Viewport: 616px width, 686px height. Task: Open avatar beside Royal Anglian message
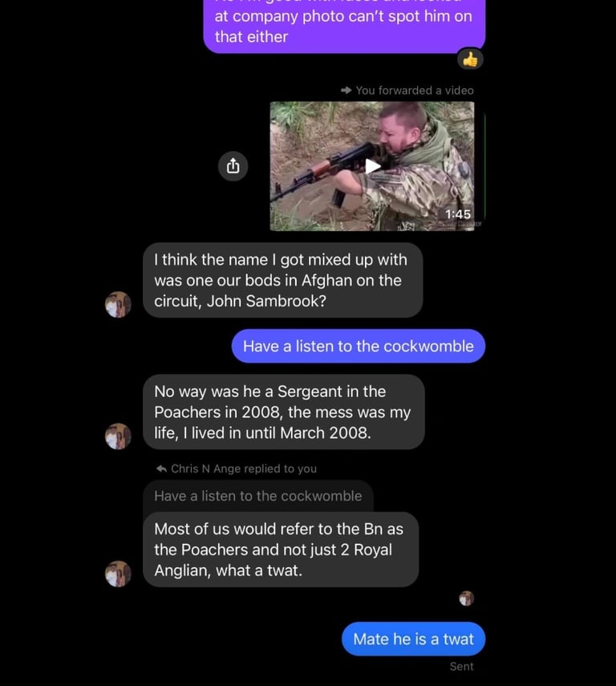click(118, 574)
